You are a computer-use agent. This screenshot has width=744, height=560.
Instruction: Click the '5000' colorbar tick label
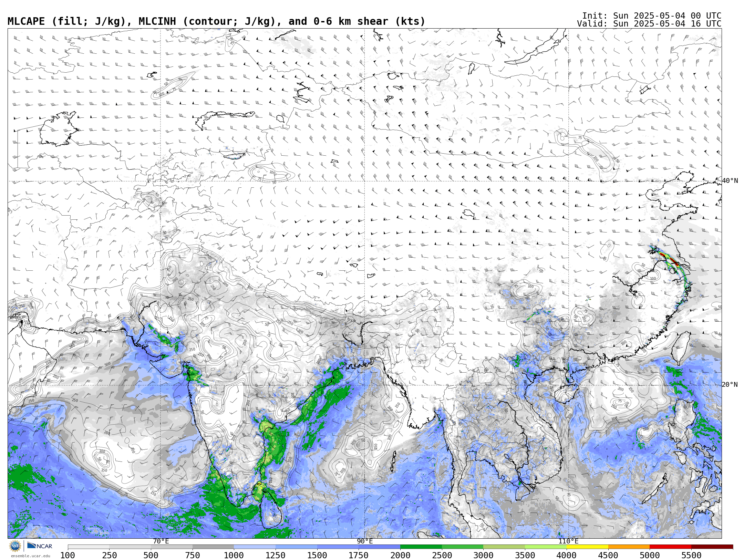(650, 555)
